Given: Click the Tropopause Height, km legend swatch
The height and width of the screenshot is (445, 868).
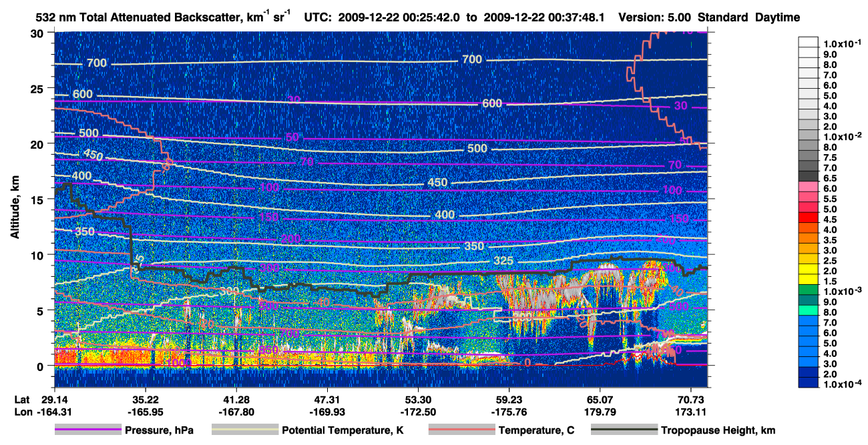Looking at the screenshot, I should 624,431.
